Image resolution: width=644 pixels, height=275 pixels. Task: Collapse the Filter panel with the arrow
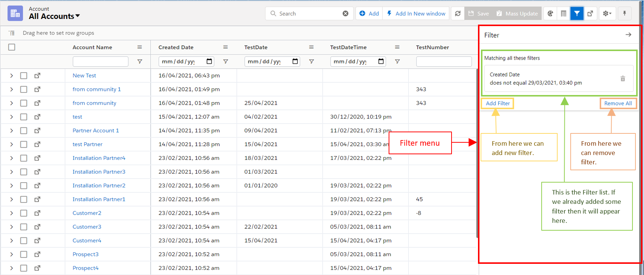tap(628, 35)
